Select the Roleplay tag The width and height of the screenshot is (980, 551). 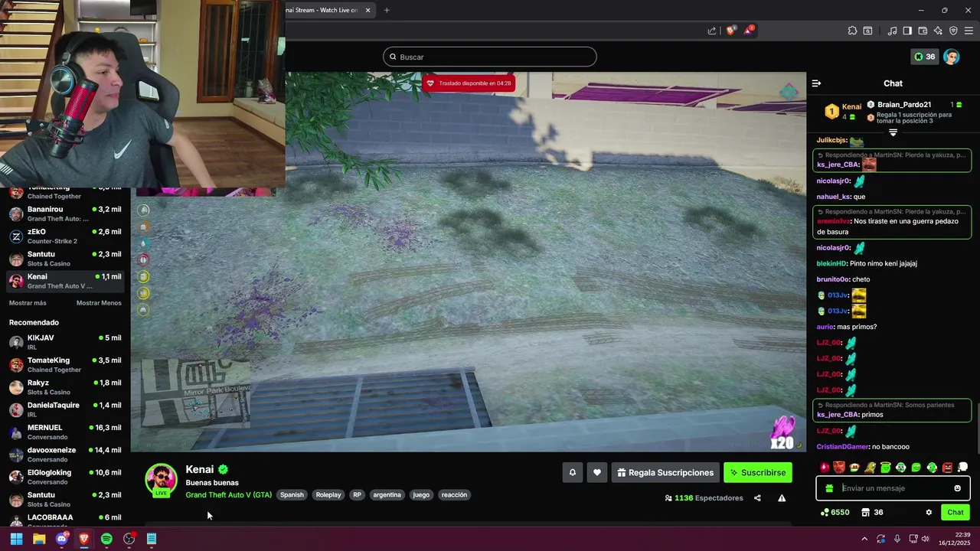tap(328, 495)
